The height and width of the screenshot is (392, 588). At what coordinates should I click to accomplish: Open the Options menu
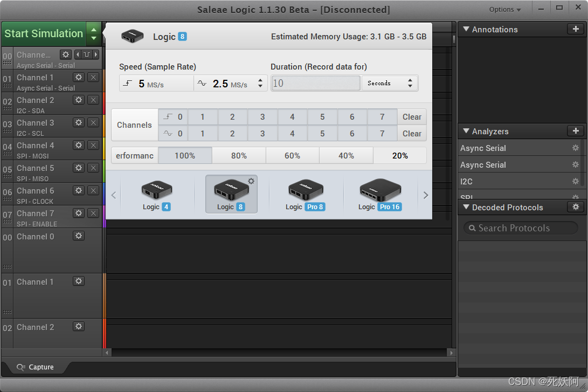505,9
